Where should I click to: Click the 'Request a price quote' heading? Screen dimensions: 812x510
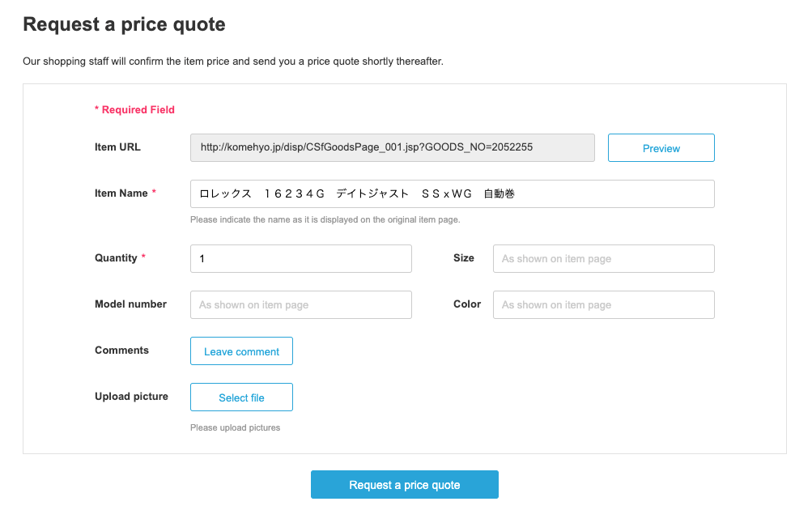125,24
